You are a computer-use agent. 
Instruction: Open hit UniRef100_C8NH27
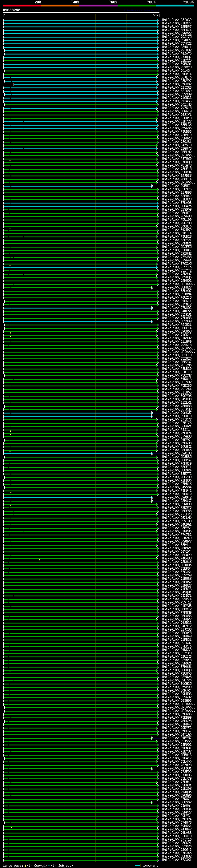(x=177, y=287)
